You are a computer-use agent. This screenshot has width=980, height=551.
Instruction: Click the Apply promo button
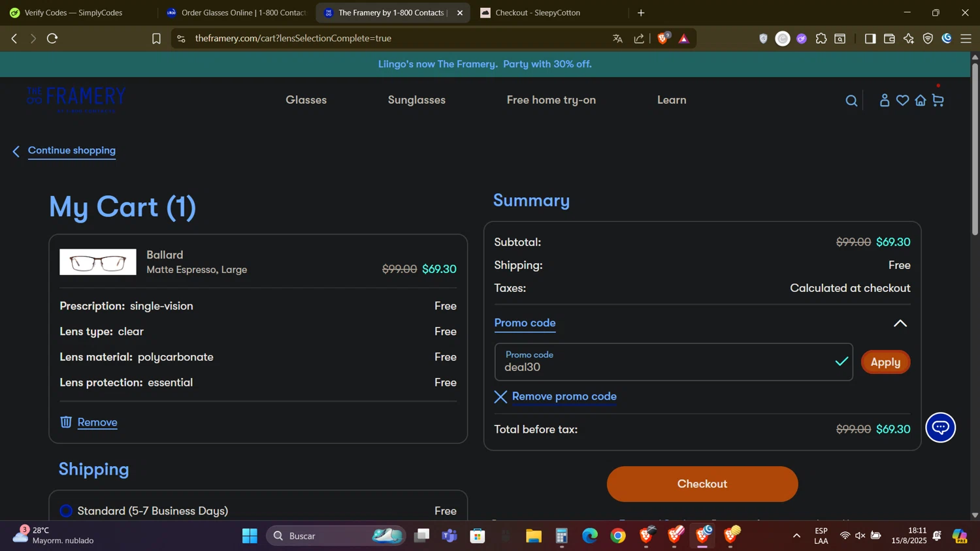point(885,362)
